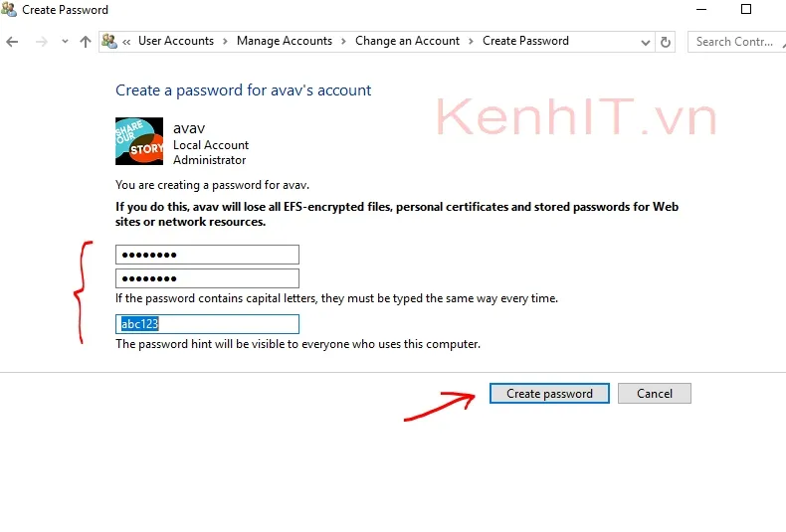786x532 pixels.
Task: Refresh the Create Password page
Action: click(x=666, y=42)
